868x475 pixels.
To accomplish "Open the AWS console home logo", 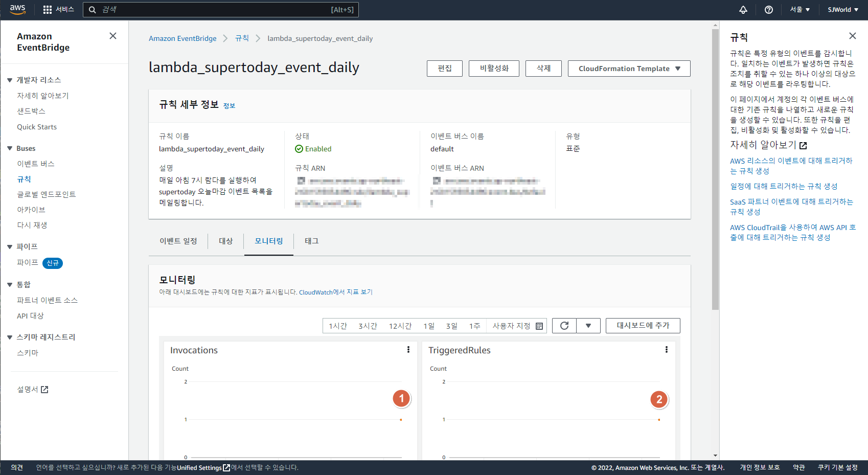I will (17, 9).
